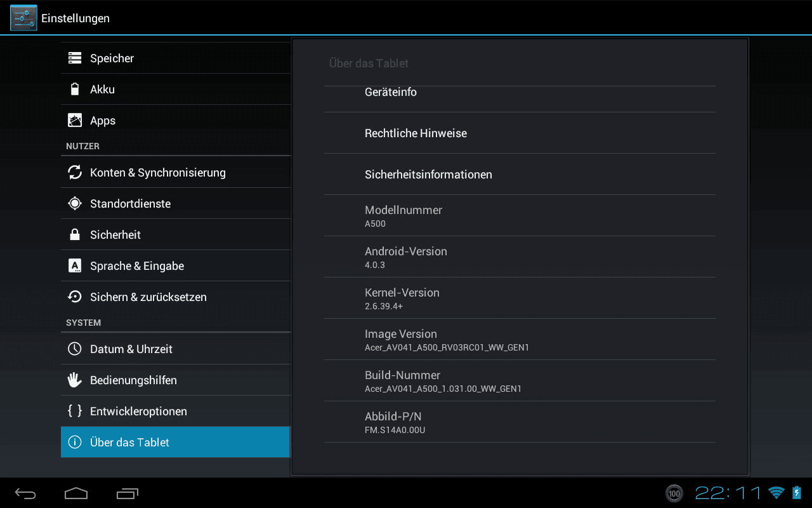Tap the home navigation button

76,493
